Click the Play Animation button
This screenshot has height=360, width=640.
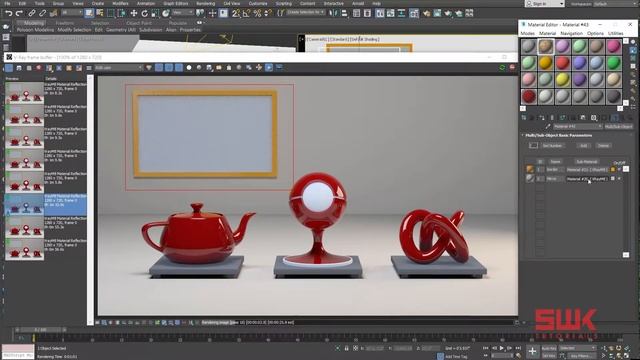[x=502, y=348]
